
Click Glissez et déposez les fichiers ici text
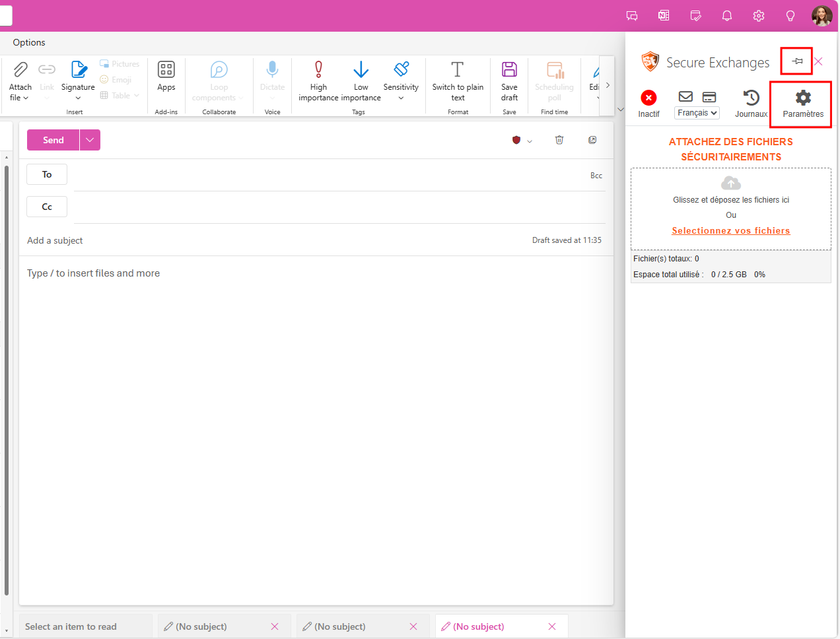click(731, 200)
